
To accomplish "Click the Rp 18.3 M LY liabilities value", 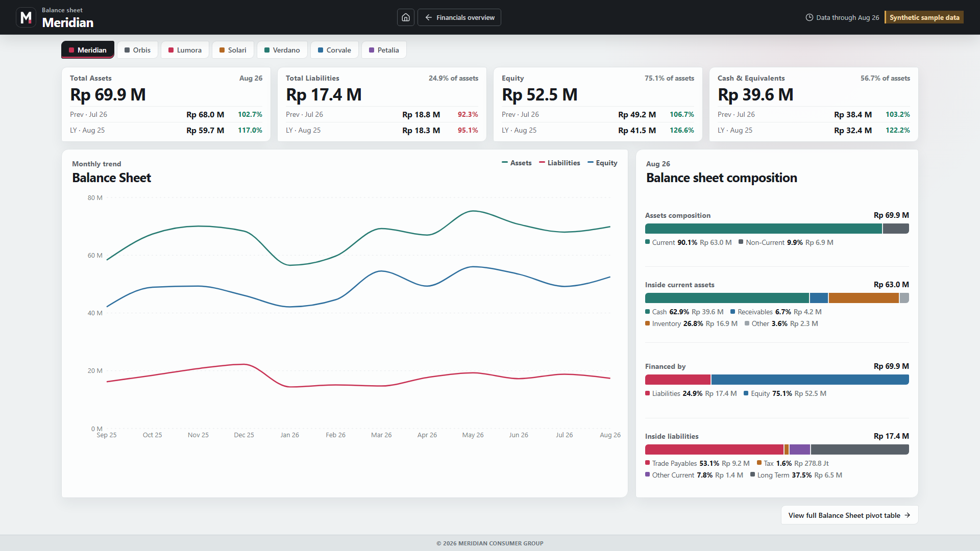I will click(x=421, y=130).
